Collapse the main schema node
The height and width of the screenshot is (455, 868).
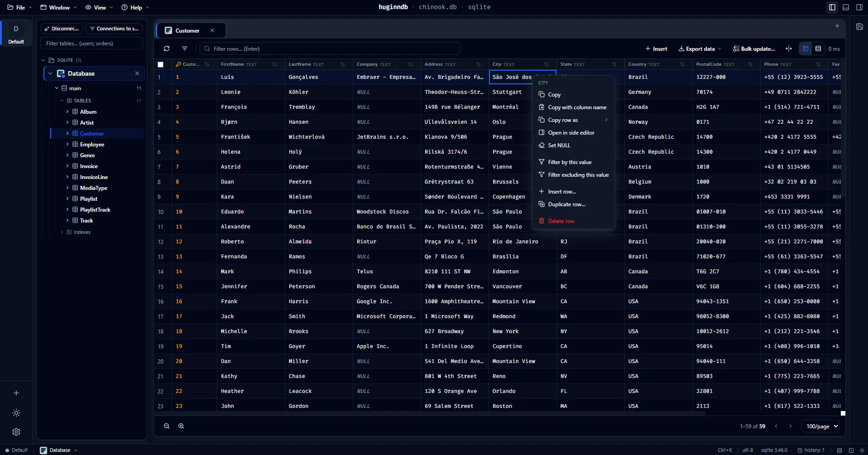pyautogui.click(x=57, y=88)
